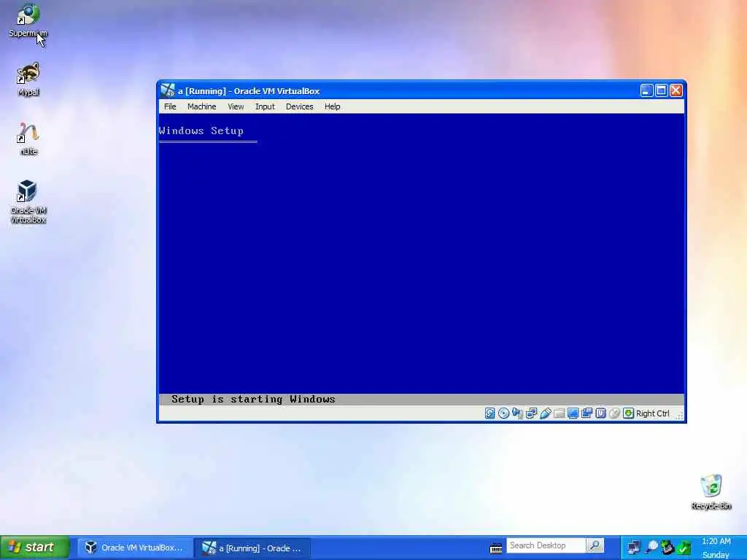Click the optical disc status icon
The height and width of the screenshot is (560, 747).
pos(503,413)
